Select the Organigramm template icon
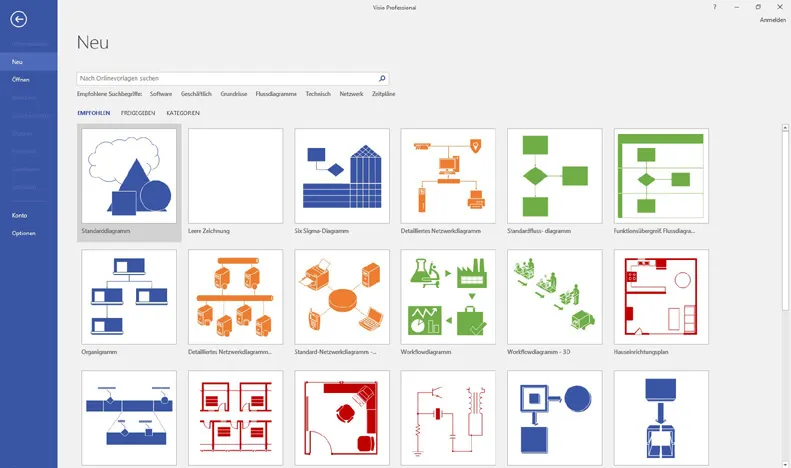 click(129, 296)
